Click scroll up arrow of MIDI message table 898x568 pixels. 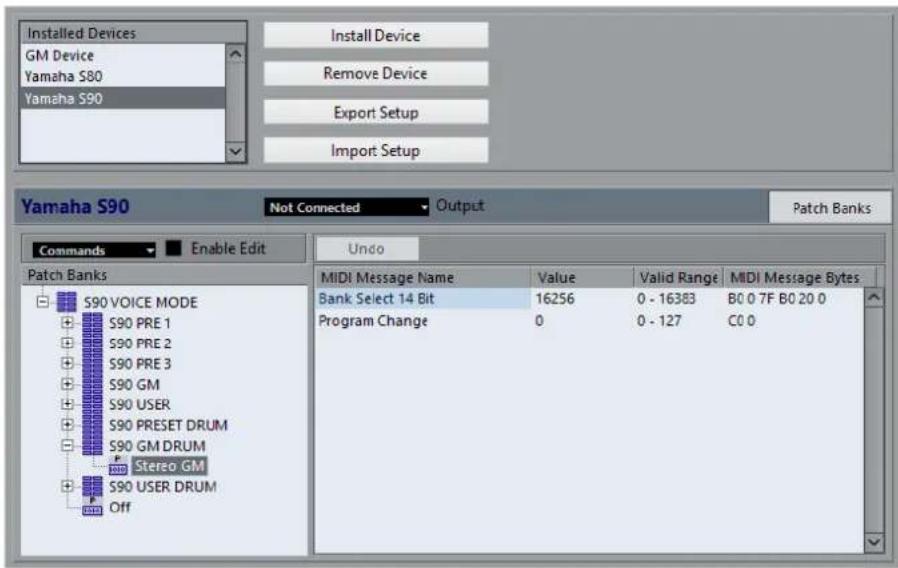coord(873,298)
